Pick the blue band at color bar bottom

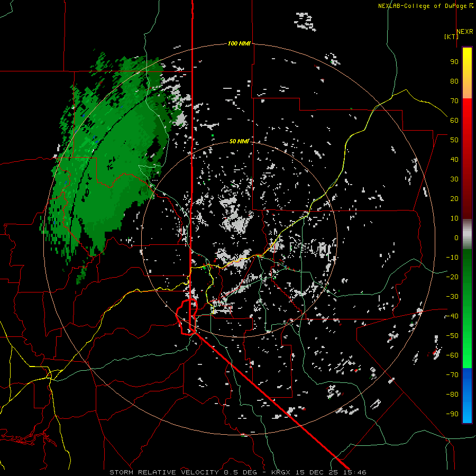[467, 396]
